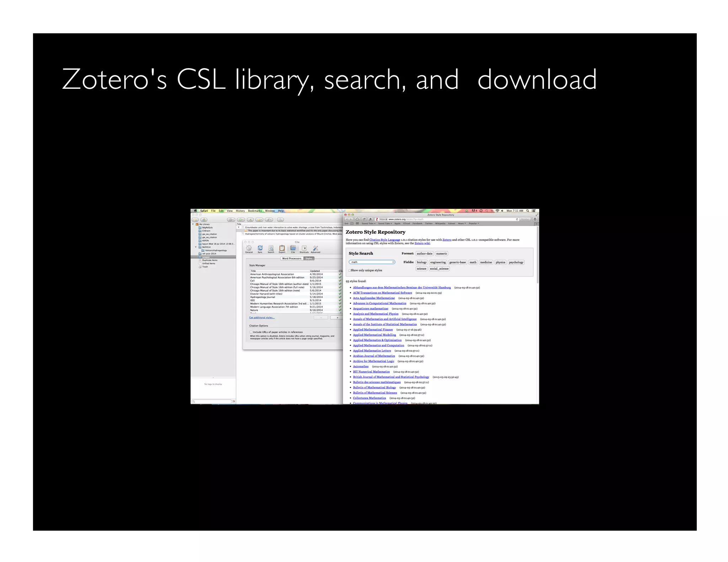Toggle the engineering field filter
Image resolution: width=728 pixels, height=562 pixels.
pyautogui.click(x=438, y=262)
